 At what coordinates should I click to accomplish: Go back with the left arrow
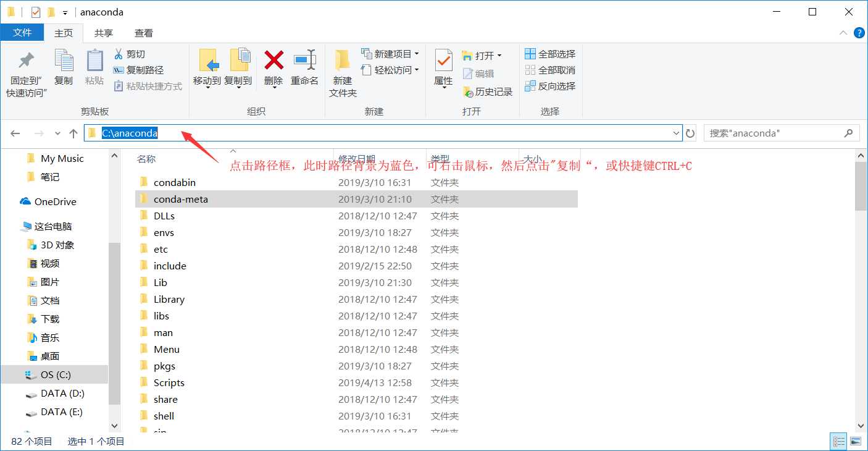pyautogui.click(x=15, y=133)
